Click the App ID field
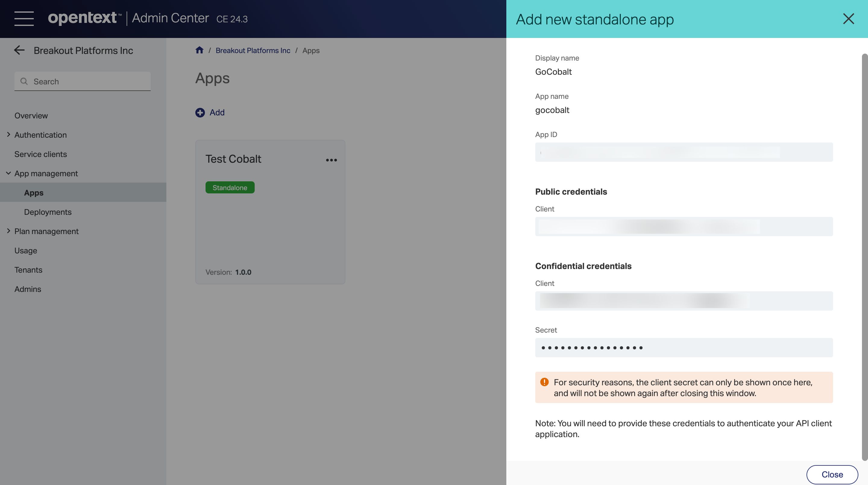Screen dimensions: 868x485 point(684,152)
